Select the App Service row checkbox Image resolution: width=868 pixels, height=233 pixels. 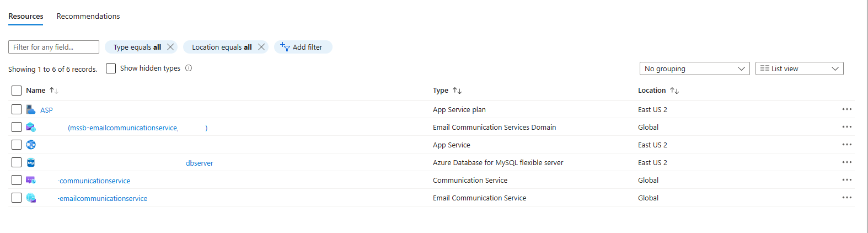click(x=17, y=145)
